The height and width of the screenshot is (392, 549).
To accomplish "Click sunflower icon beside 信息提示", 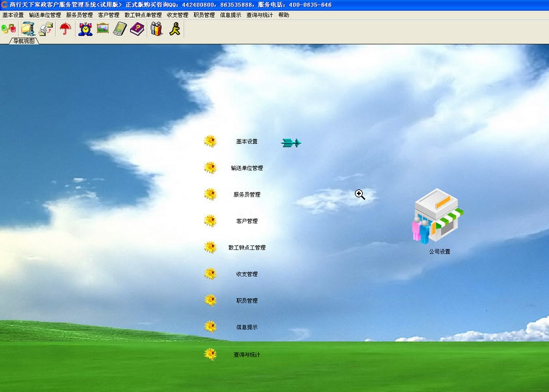I will 210,326.
